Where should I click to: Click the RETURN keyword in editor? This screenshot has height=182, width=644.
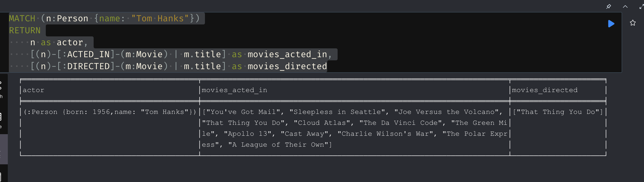(25, 30)
